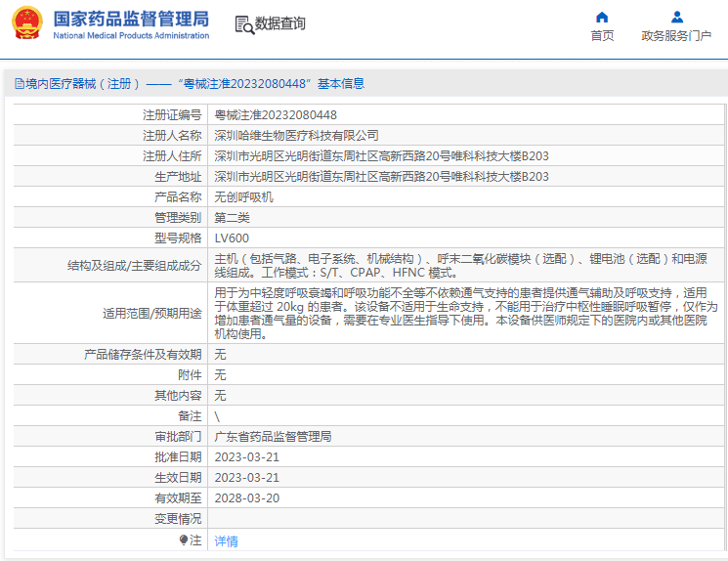
Task: Click the 数据查询 search document icon
Action: click(244, 25)
